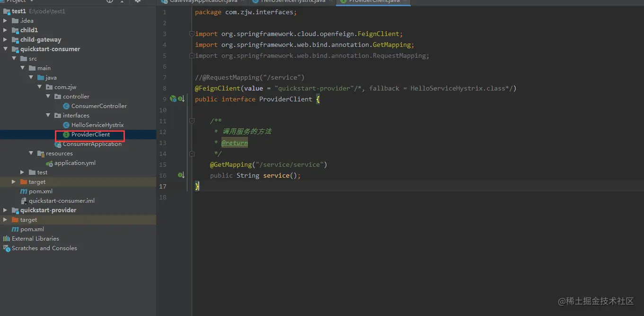Expand the child1 module
The image size is (644, 316).
click(6, 30)
